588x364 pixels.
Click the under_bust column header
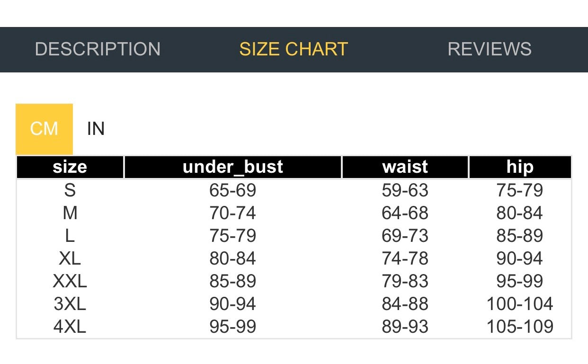click(232, 167)
